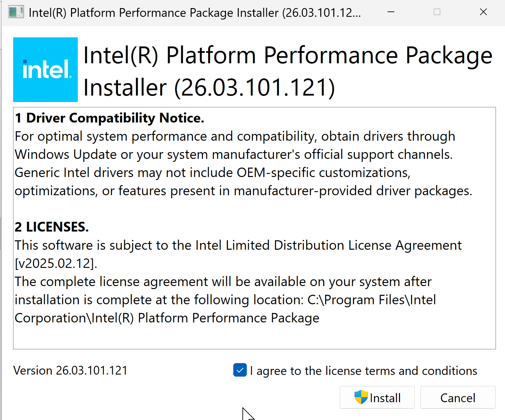Screen dimensions: 505x420
Task: Uncheck the license agreement checkbox
Action: coord(240,370)
